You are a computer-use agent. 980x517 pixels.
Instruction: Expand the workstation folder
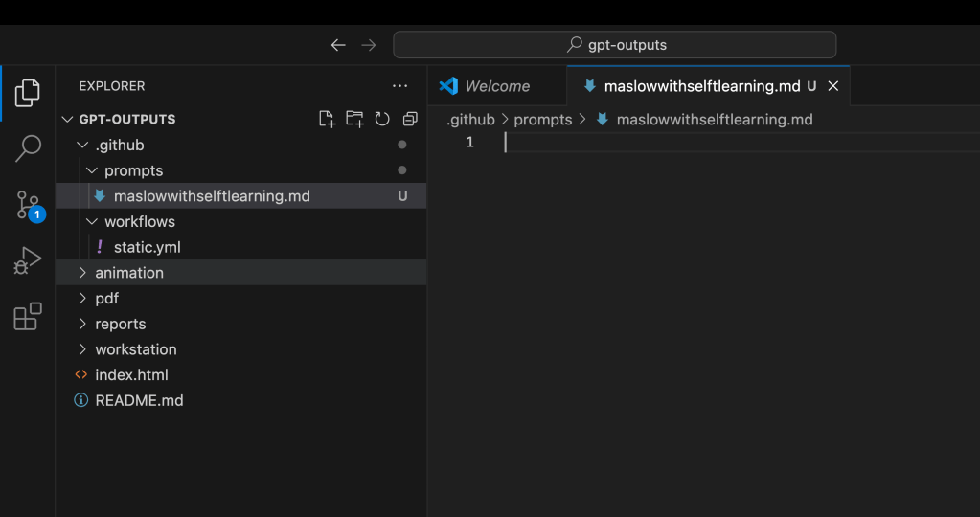(x=240, y=349)
